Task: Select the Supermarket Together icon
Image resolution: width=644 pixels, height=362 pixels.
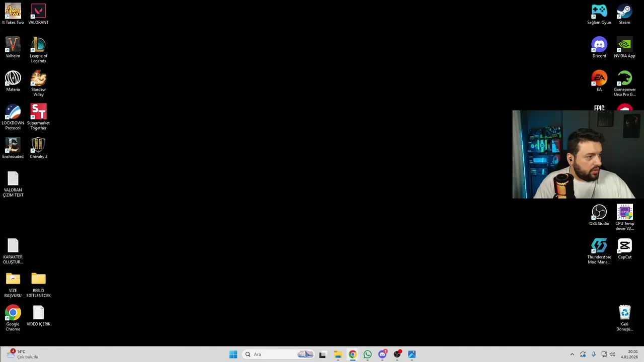Action: pos(38,117)
